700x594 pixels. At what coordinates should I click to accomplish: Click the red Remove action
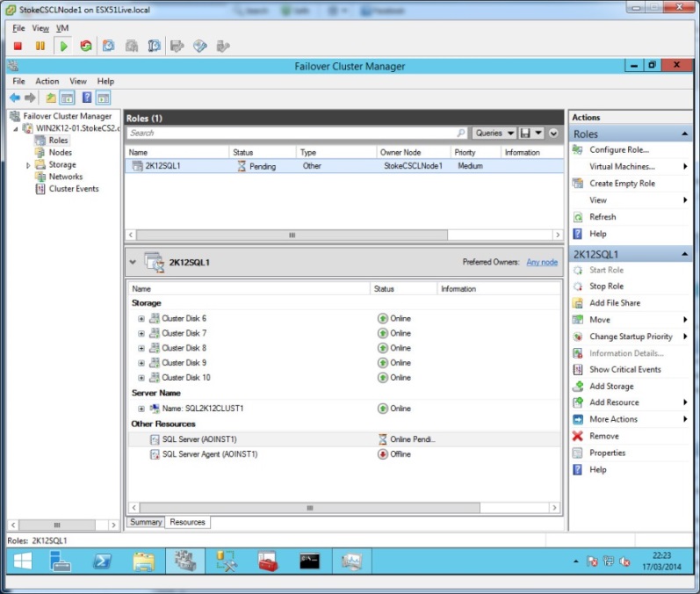(x=604, y=436)
